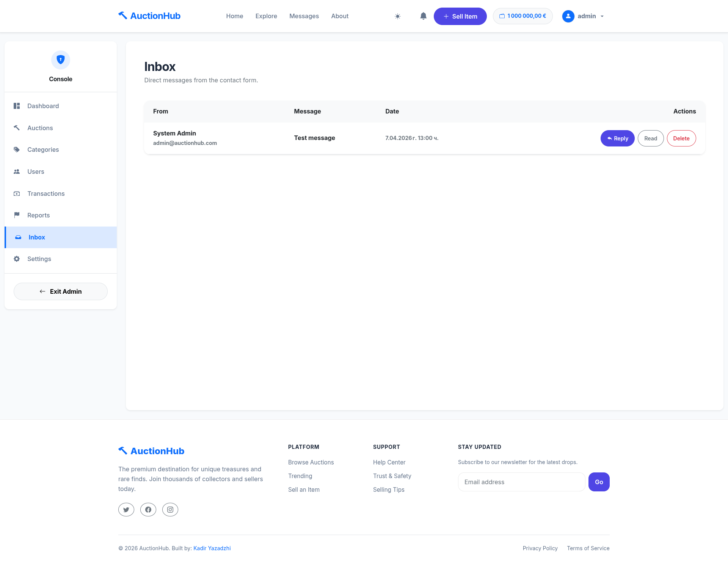The image size is (728, 565).
Task: Click the Users people icon in sidebar
Action: click(17, 172)
